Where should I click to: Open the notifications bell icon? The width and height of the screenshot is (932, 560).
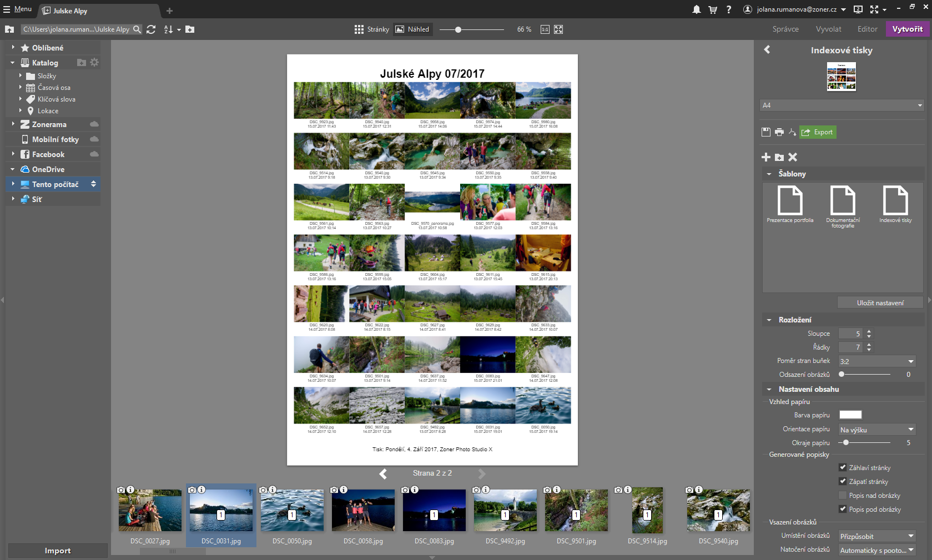point(696,9)
